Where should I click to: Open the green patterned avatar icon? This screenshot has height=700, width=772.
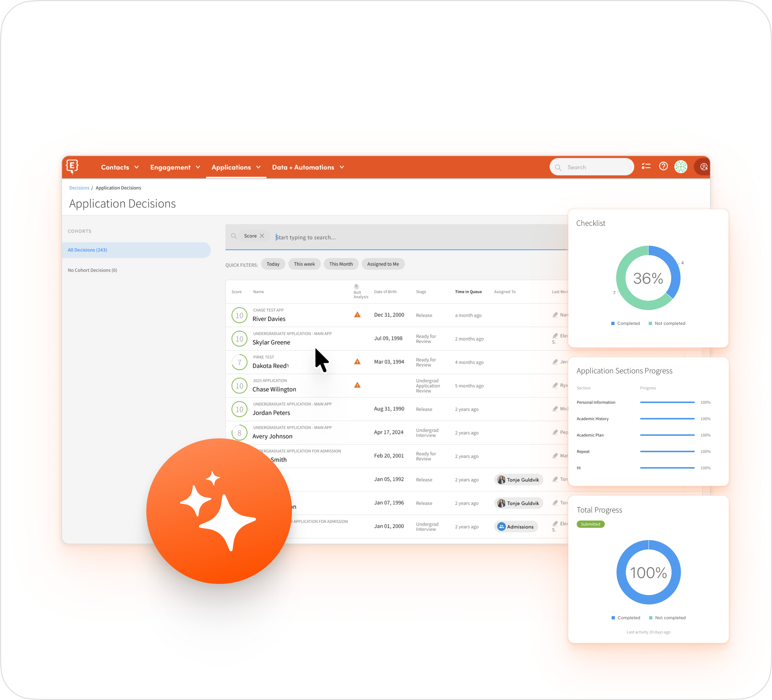[x=681, y=167]
